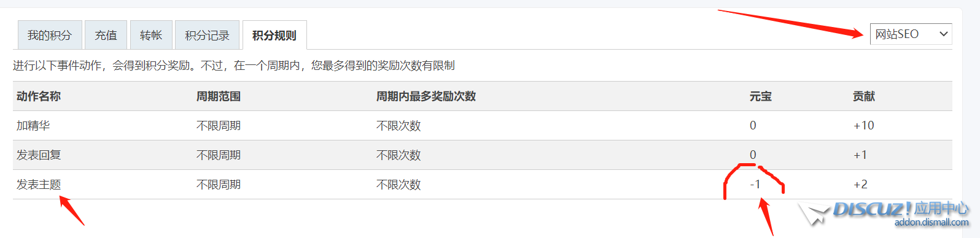Image resolution: width=980 pixels, height=238 pixels.
Task: Click the +10 贡献 value for 加精华
Action: 863,126
